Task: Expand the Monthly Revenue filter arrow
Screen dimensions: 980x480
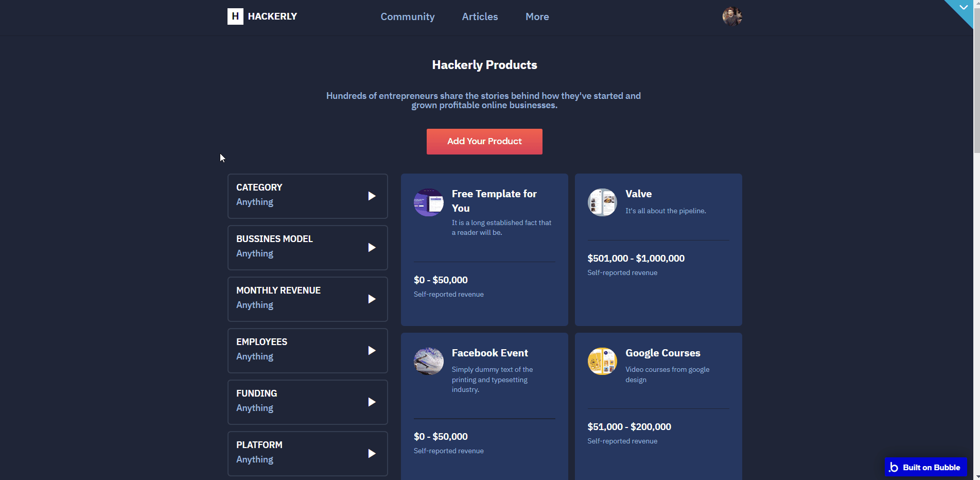Action: pyautogui.click(x=372, y=299)
